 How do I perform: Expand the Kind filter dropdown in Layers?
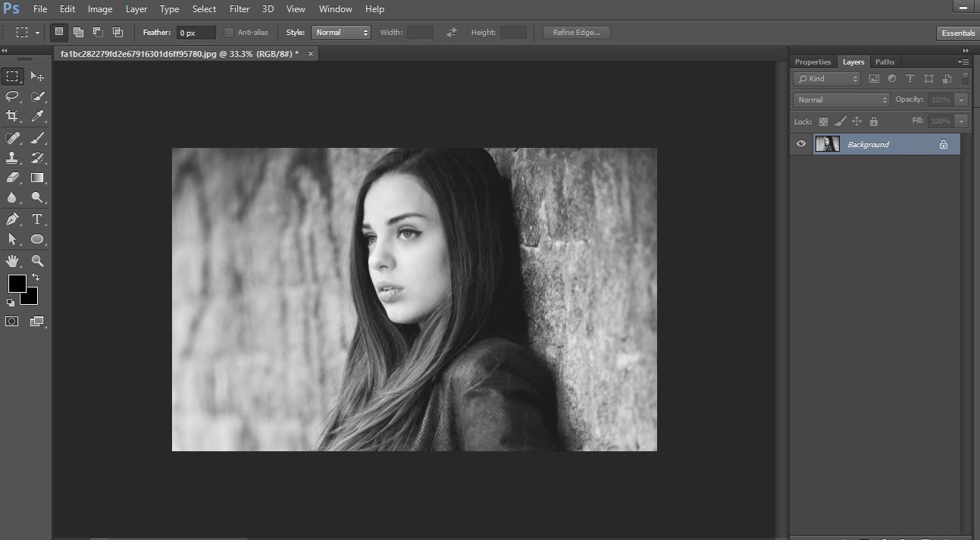[x=826, y=79]
